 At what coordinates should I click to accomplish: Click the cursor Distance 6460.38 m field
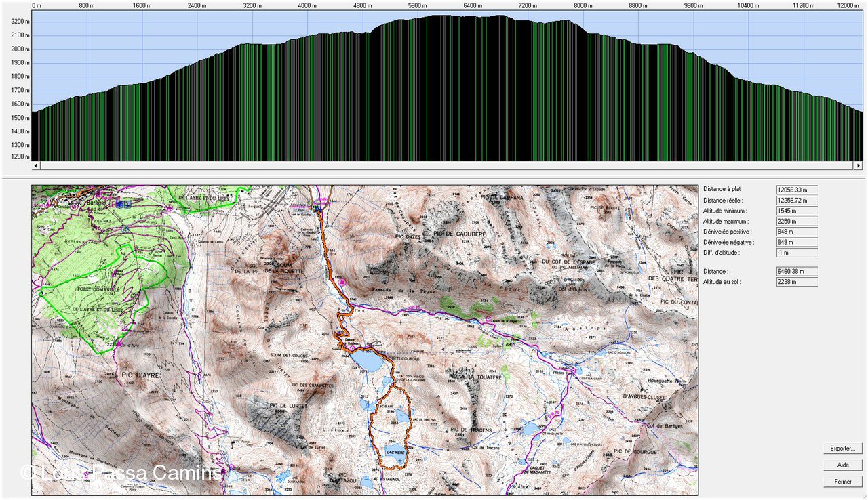pyautogui.click(x=797, y=272)
